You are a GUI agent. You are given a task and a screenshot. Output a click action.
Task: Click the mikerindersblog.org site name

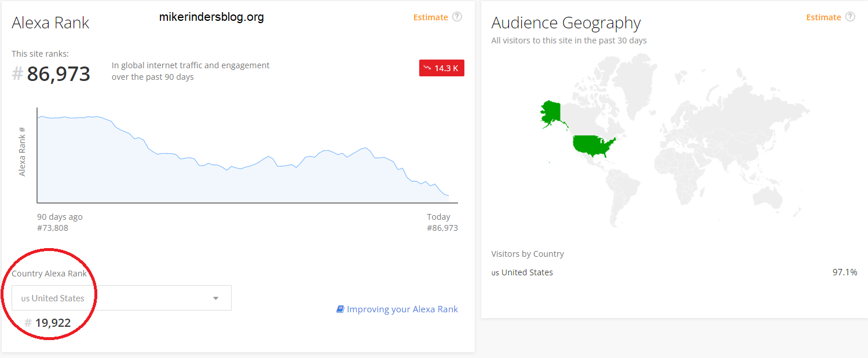pyautogui.click(x=211, y=17)
